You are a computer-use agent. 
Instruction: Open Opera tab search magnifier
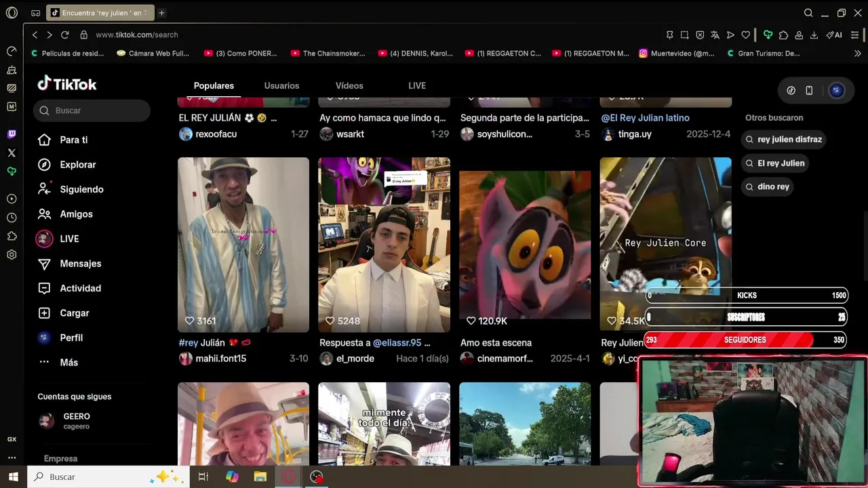point(808,13)
